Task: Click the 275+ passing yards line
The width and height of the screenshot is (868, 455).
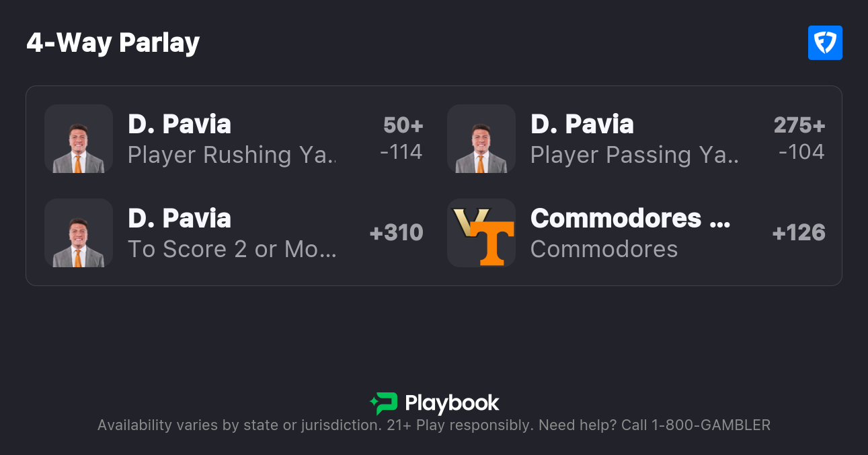Action: 799,125
